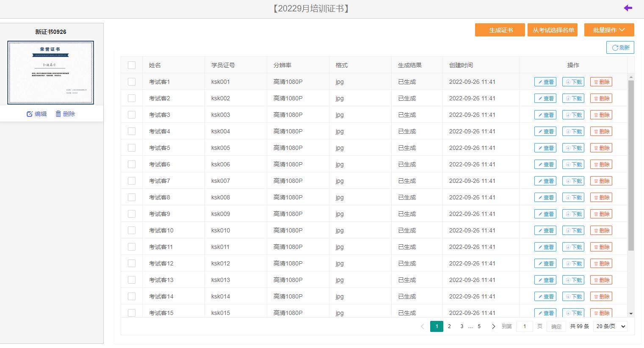Image resolution: width=644 pixels, height=348 pixels.
Task: Open the 20条/页 page size dropdown
Action: tap(611, 326)
